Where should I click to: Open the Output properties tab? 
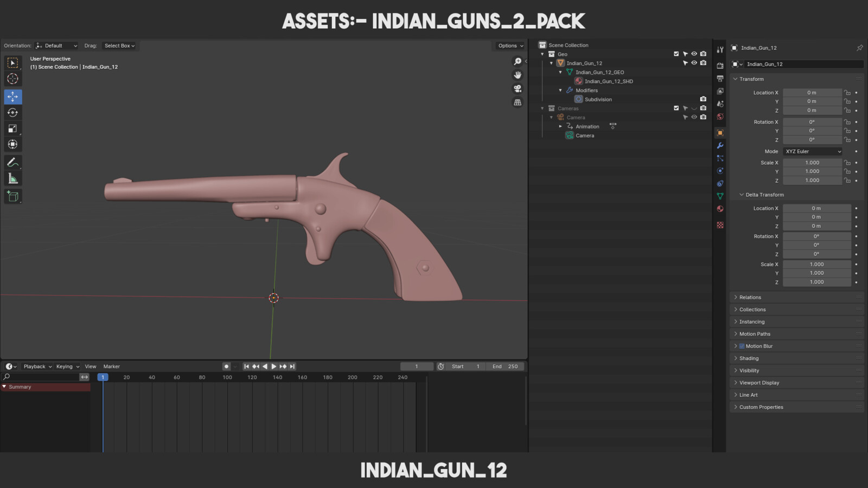(x=720, y=79)
